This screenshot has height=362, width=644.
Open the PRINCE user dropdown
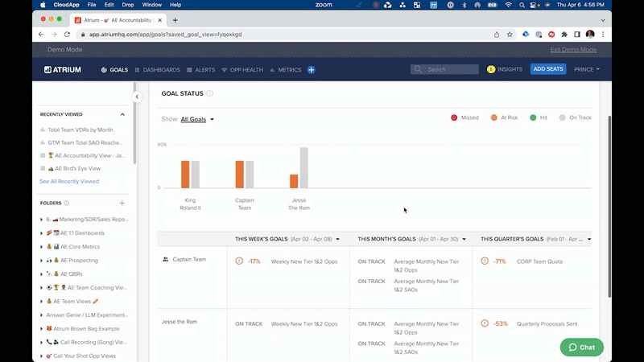click(x=587, y=69)
